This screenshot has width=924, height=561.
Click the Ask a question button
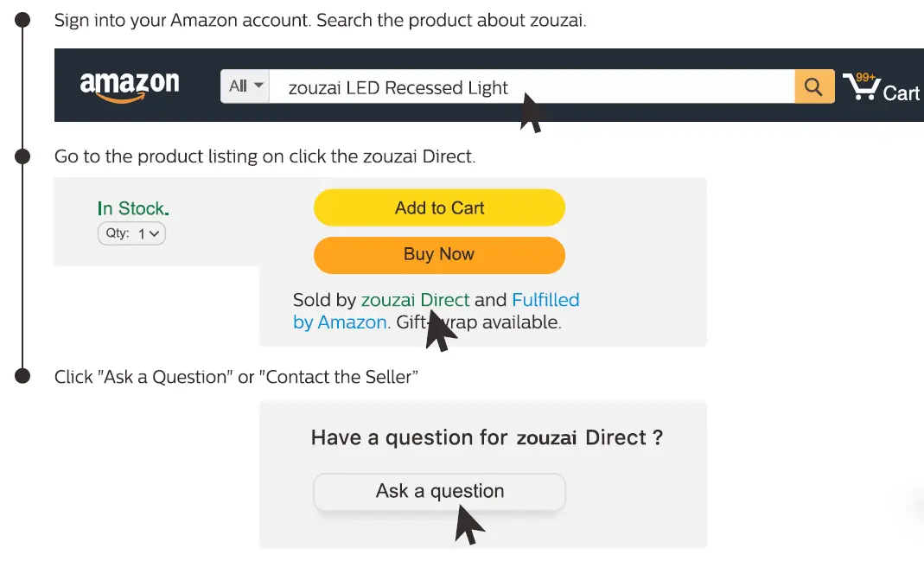tap(439, 492)
